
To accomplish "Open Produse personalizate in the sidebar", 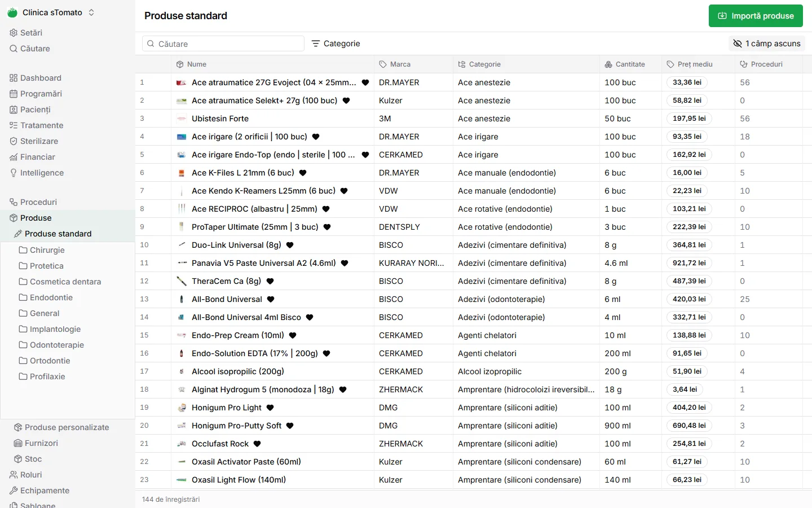I will 68,427.
